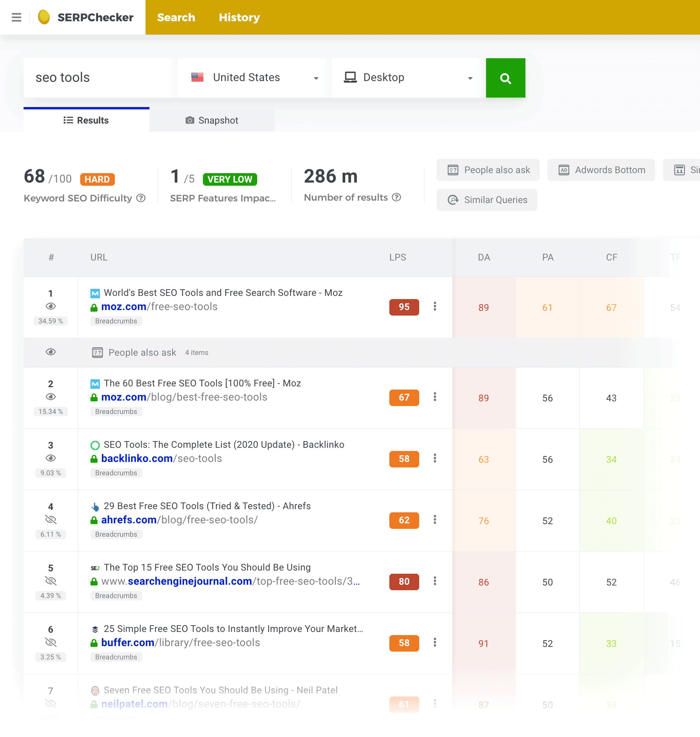Click Buffer favicon on result 6

(95, 629)
